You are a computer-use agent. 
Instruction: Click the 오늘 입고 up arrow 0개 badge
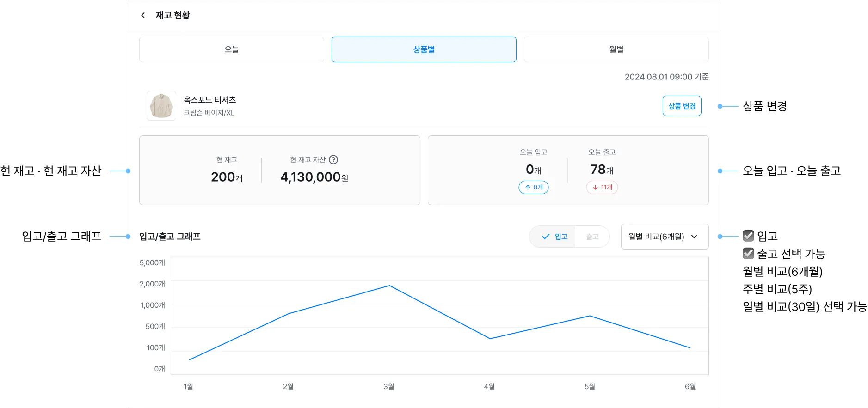click(534, 187)
